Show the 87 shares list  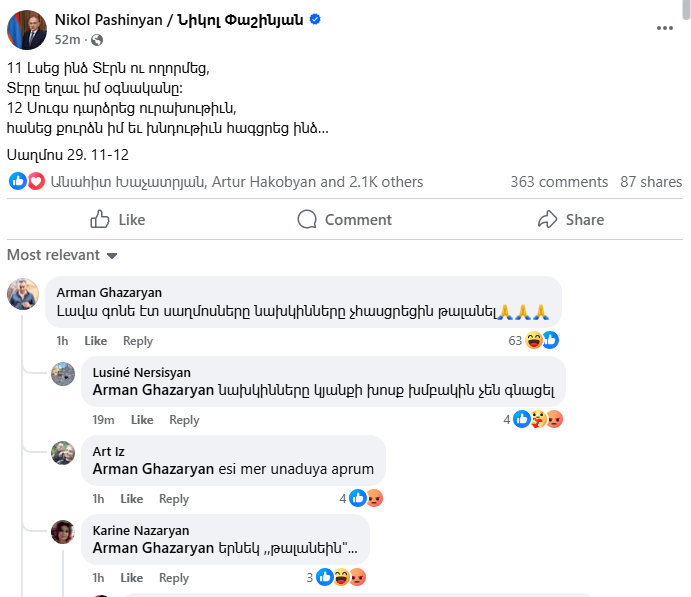[651, 182]
